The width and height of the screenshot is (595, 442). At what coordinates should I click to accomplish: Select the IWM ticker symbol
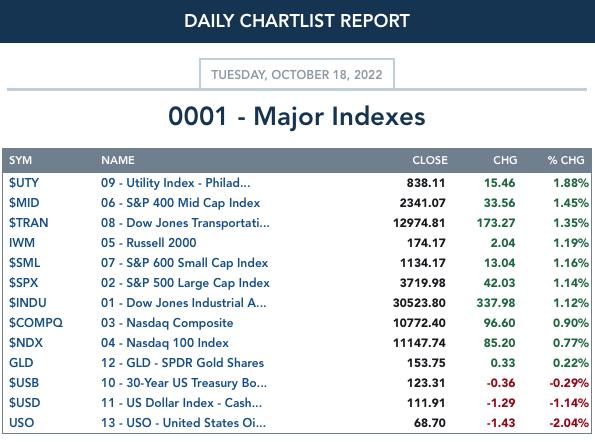coord(22,243)
